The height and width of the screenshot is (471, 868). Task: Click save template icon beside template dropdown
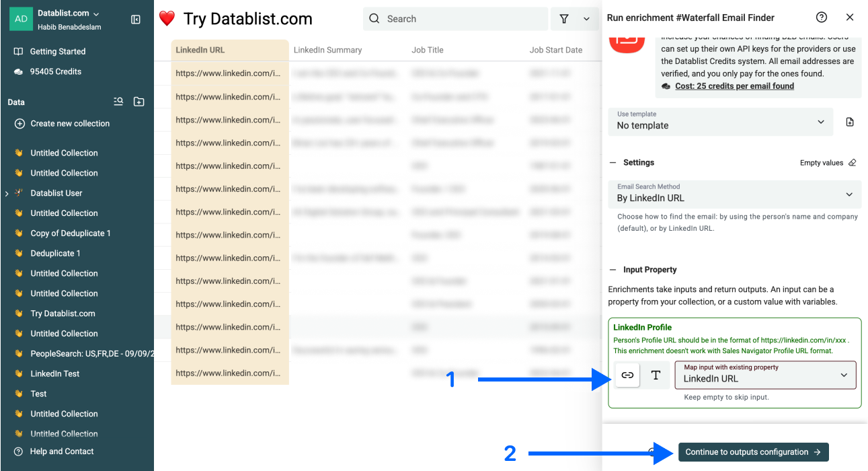[850, 122]
